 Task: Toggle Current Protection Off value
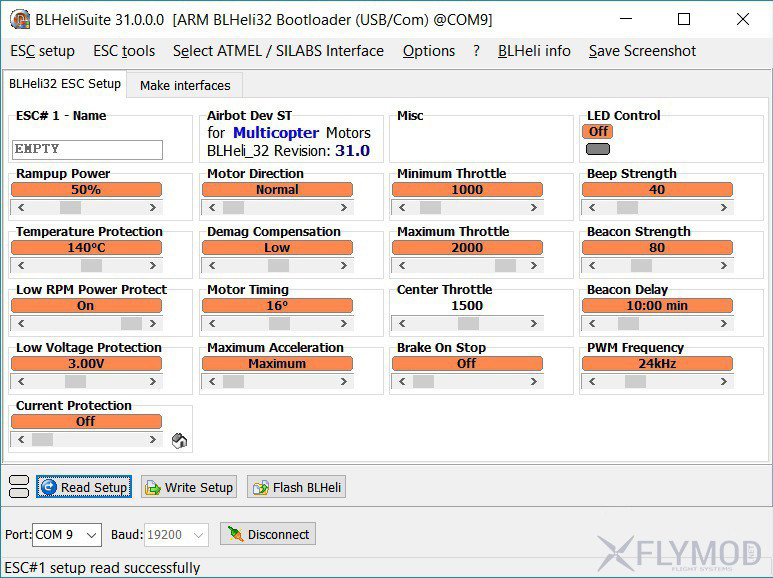[86, 422]
